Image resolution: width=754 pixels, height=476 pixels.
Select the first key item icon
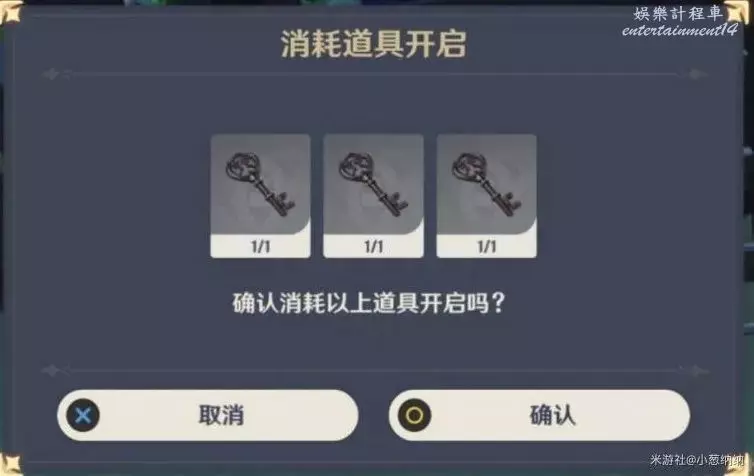pos(260,185)
